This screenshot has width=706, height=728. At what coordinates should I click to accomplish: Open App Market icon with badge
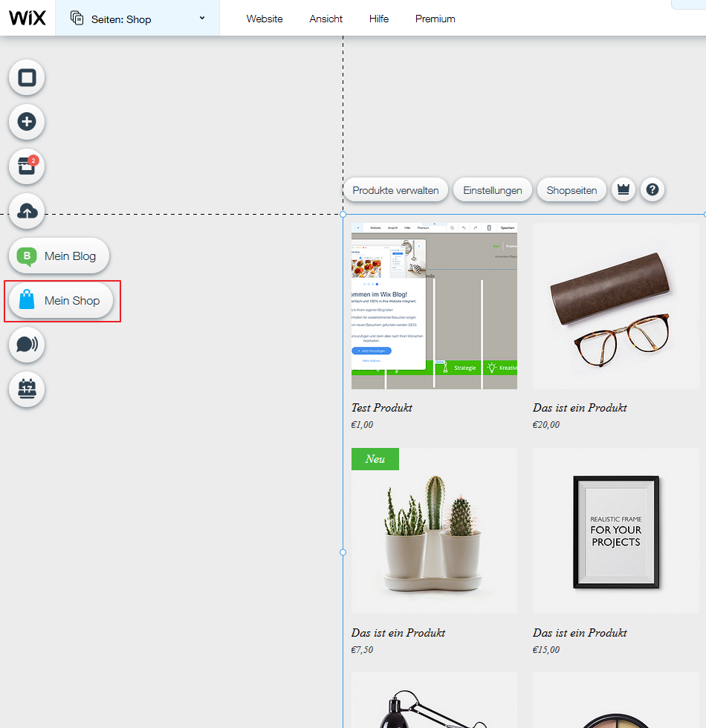27,166
